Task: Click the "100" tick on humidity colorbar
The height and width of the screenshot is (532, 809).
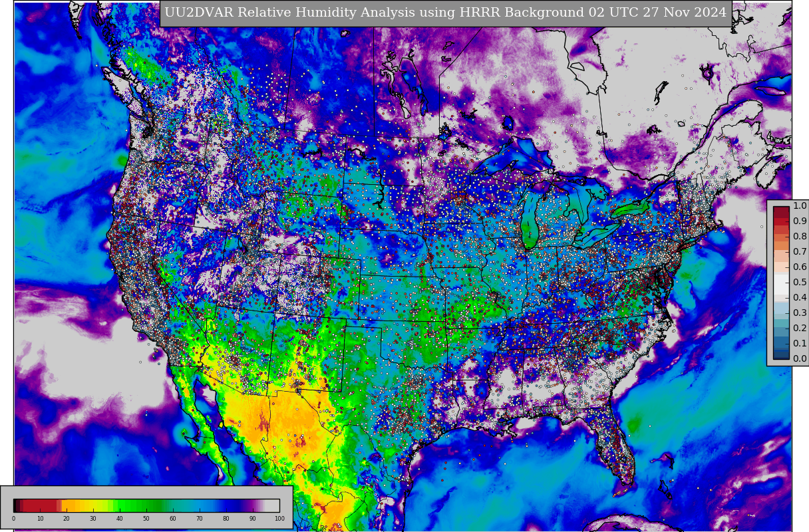Action: (x=279, y=519)
